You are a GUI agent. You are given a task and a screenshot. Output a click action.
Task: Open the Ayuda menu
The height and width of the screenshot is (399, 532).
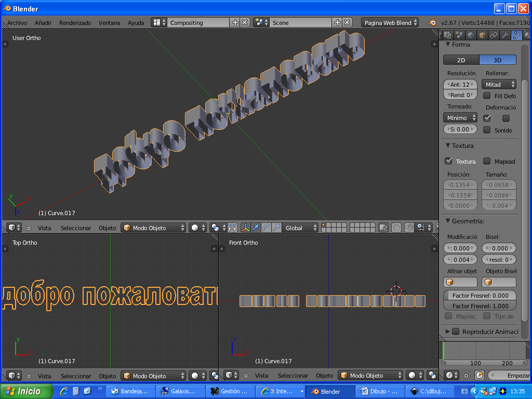coord(136,23)
